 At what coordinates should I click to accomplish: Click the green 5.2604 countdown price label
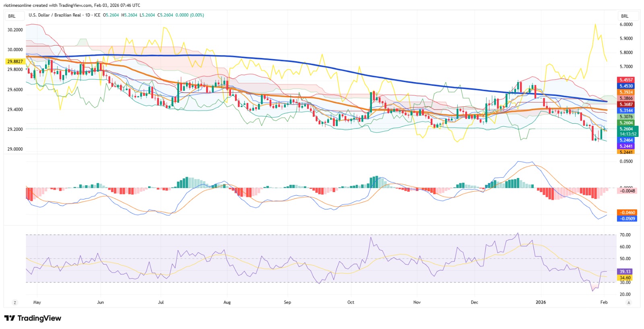point(627,131)
